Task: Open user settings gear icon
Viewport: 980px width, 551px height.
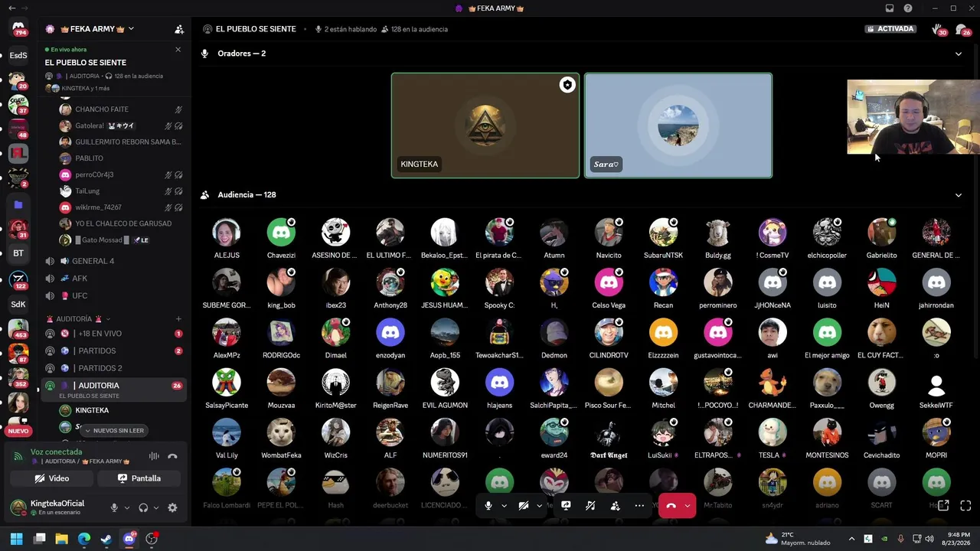Action: tap(172, 507)
